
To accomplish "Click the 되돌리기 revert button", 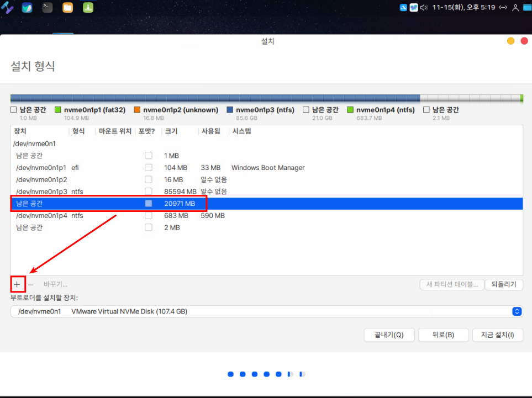I will [504, 284].
